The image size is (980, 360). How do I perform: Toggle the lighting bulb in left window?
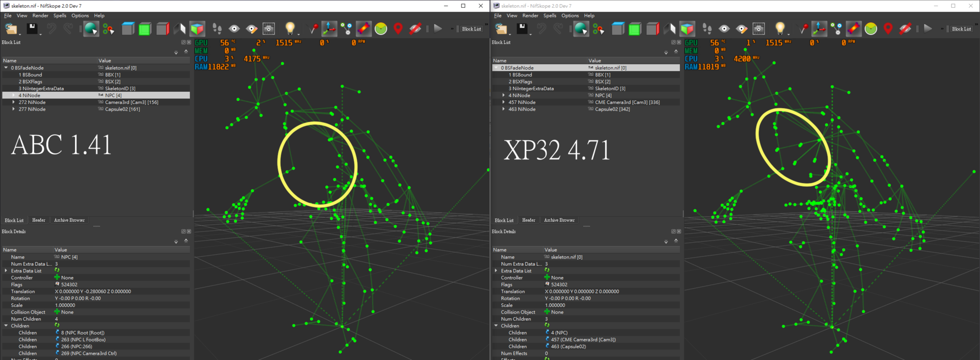click(x=290, y=29)
